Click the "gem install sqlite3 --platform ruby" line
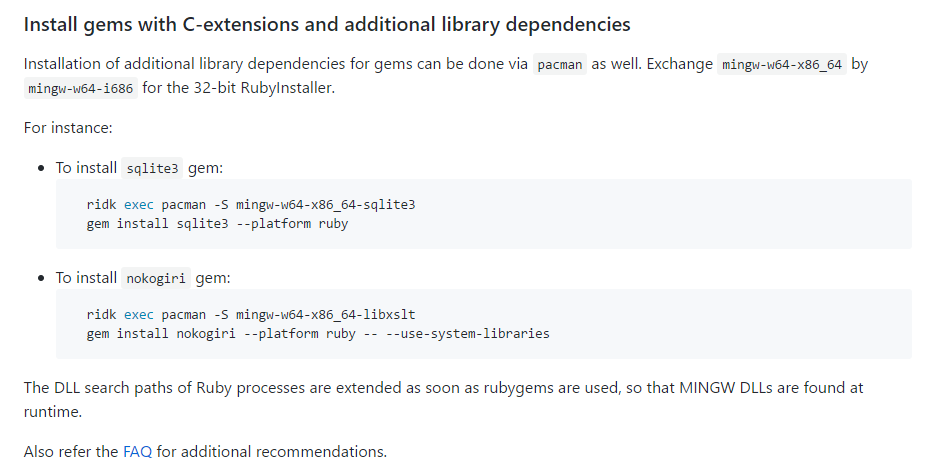Screen dimensions: 934x459 pyautogui.click(x=217, y=223)
